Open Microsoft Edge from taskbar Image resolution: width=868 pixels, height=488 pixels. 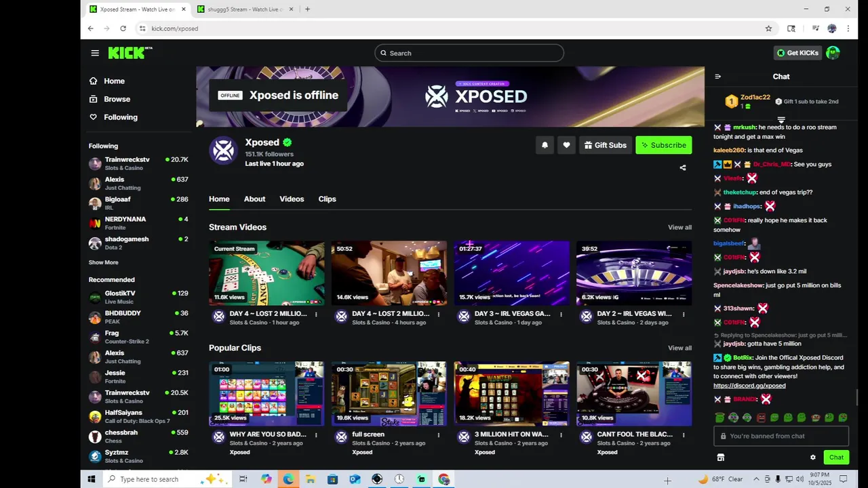click(288, 479)
